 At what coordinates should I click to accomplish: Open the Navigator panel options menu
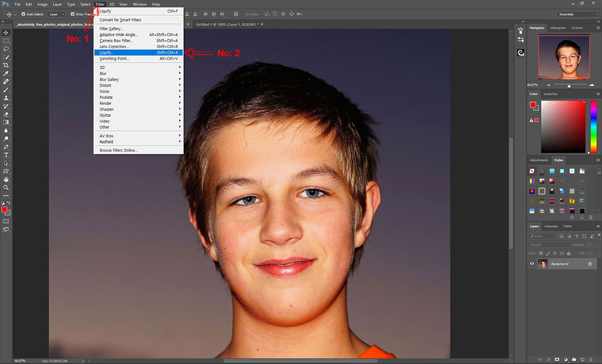(x=598, y=28)
